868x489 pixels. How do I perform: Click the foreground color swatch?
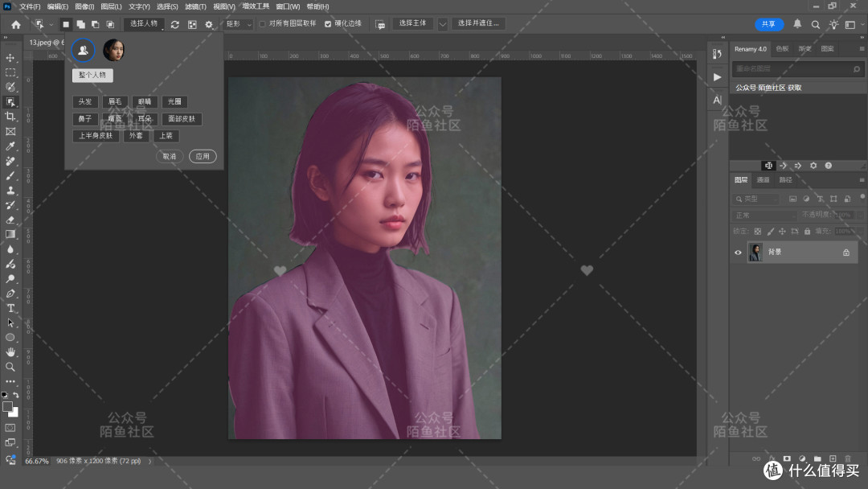point(8,407)
